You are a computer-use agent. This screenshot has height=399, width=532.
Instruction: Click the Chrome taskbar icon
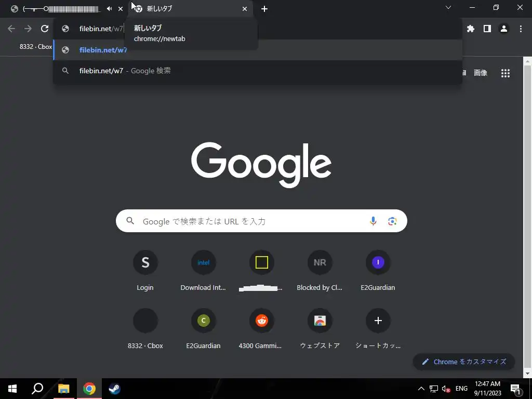[x=89, y=389]
